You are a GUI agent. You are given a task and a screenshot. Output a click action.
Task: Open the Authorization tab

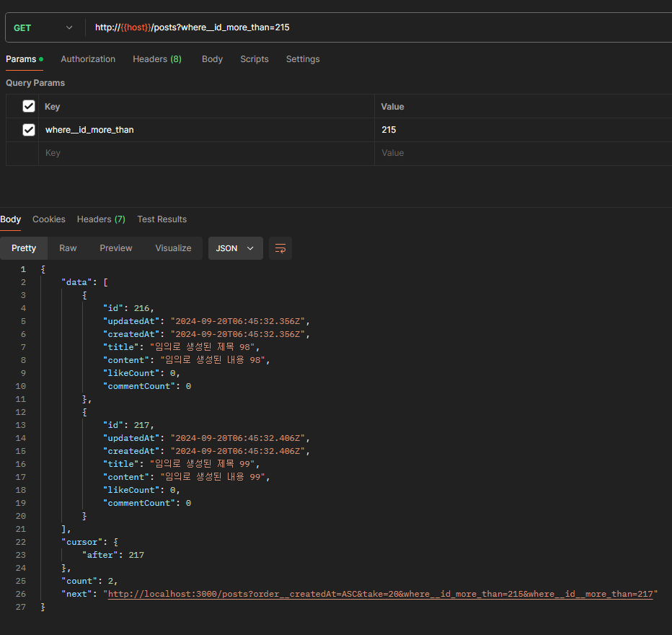[x=88, y=59]
